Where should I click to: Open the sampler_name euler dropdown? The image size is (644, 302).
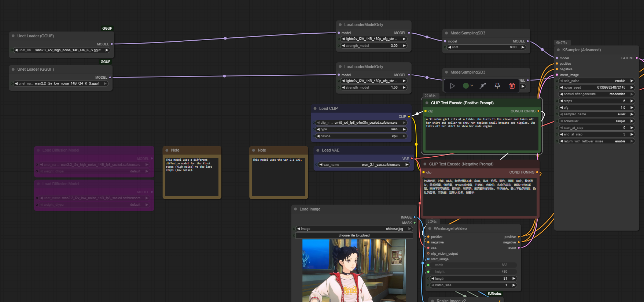(x=596, y=114)
